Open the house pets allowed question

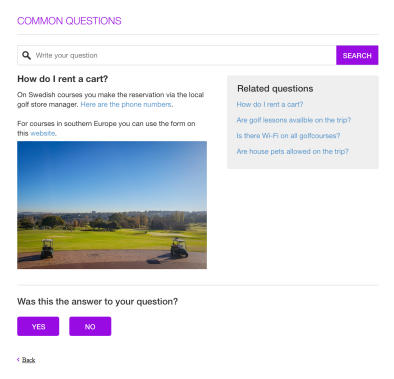click(x=292, y=151)
